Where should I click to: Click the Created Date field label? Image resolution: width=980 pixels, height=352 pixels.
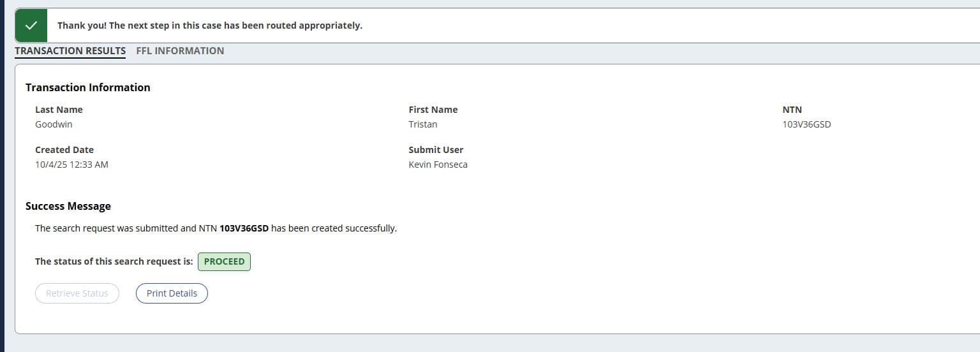[64, 150]
